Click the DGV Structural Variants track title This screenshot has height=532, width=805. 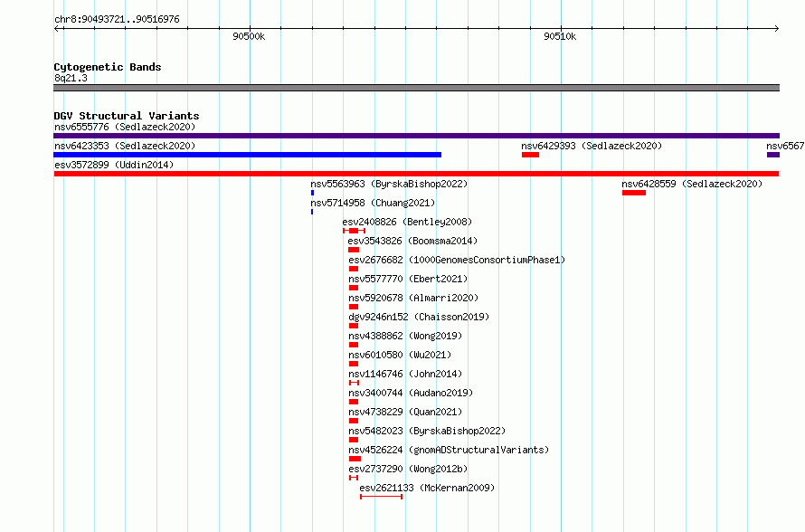coord(127,116)
